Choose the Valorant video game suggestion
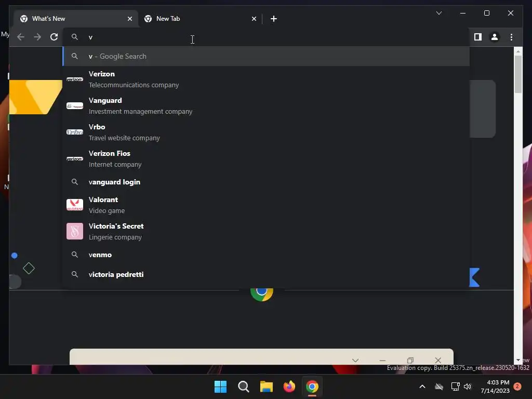 pos(267,205)
